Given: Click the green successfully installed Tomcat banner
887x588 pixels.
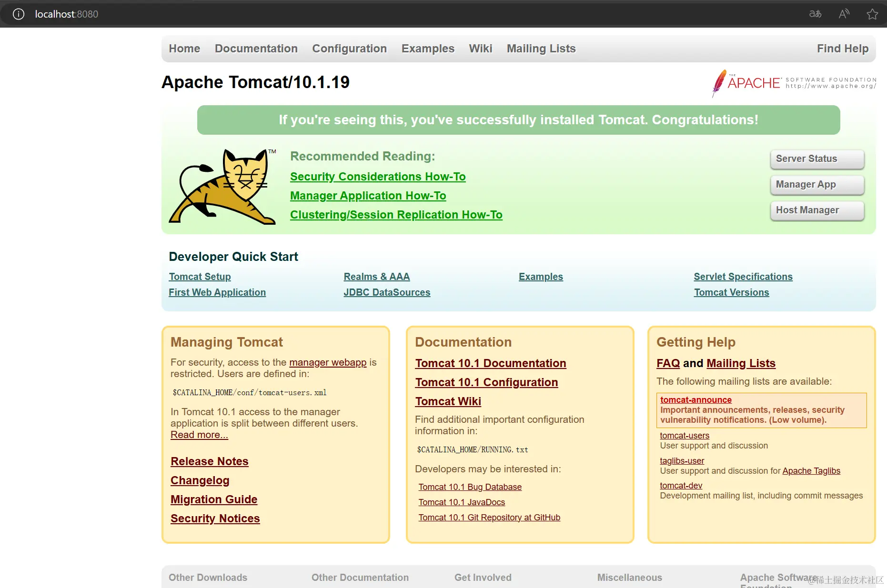Looking at the screenshot, I should click(518, 120).
